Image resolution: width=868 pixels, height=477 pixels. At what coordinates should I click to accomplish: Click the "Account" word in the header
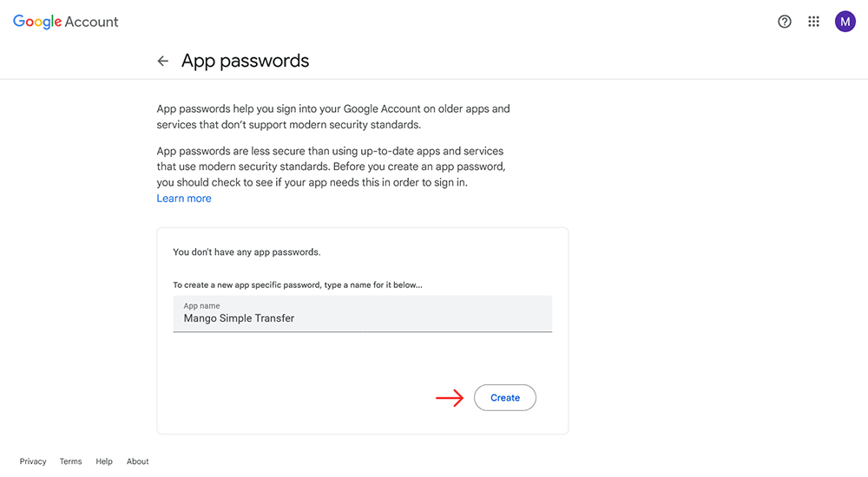[x=91, y=22]
